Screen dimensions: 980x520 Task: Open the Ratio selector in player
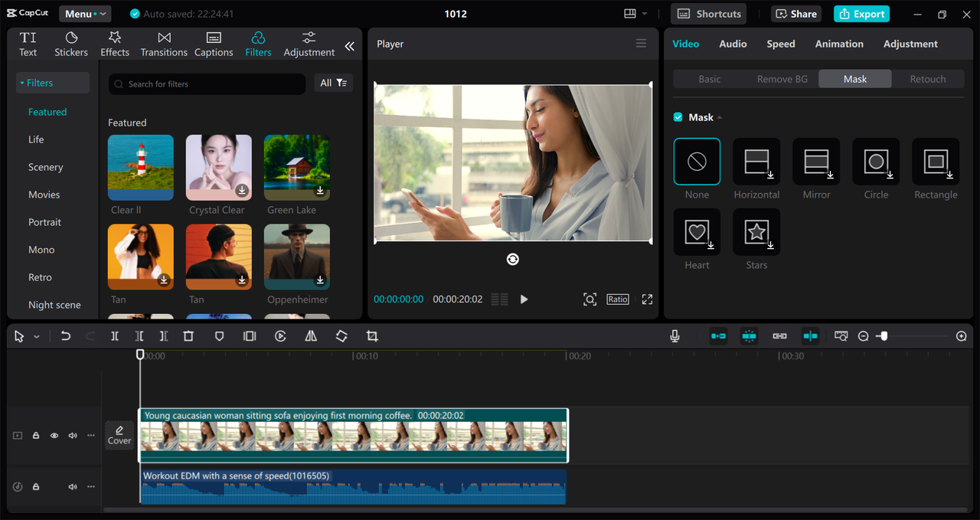click(618, 299)
